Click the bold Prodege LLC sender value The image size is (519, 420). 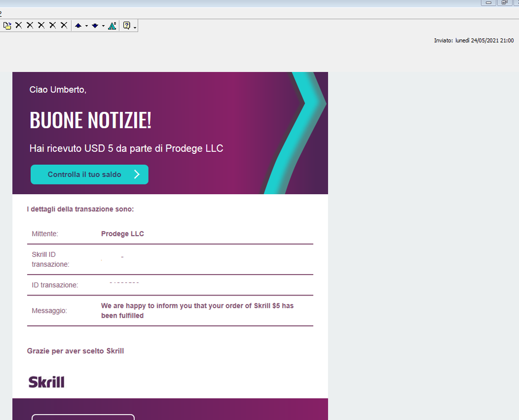[122, 234]
